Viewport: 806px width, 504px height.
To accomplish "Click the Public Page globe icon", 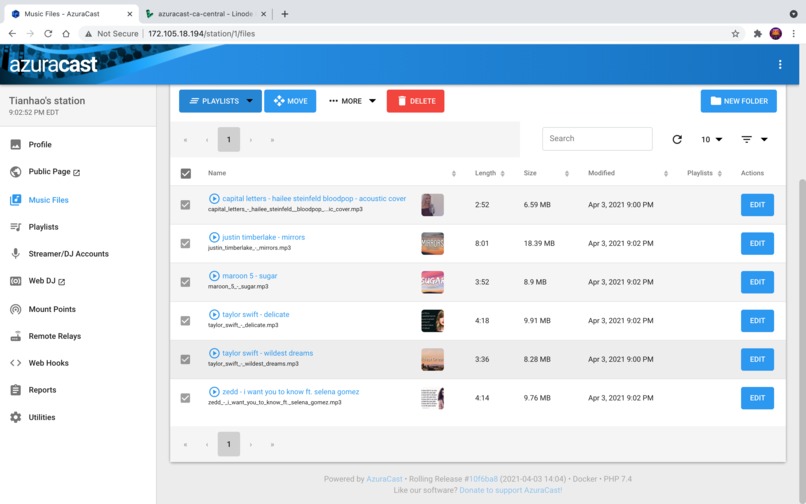I will (16, 172).
